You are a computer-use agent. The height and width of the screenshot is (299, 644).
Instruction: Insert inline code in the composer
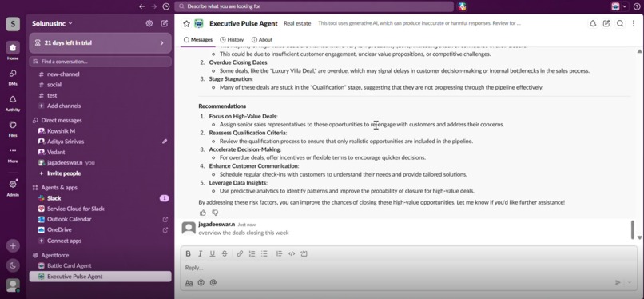[292, 253]
